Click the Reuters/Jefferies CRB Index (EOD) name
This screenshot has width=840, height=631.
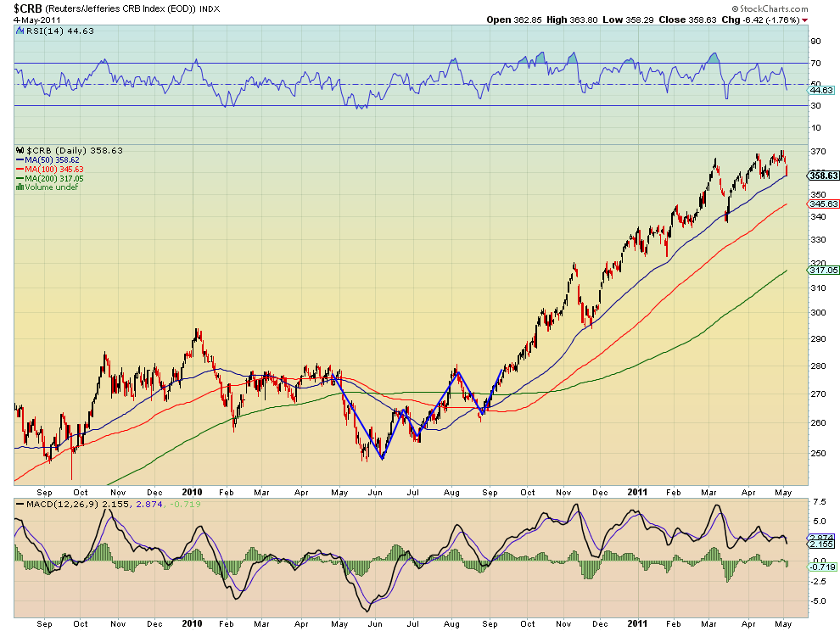(120, 9)
